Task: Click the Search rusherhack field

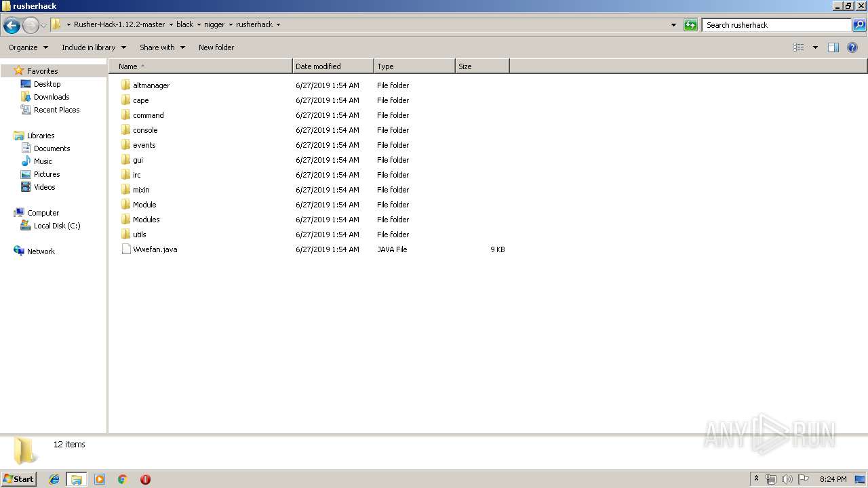Action: pyautogui.click(x=777, y=25)
